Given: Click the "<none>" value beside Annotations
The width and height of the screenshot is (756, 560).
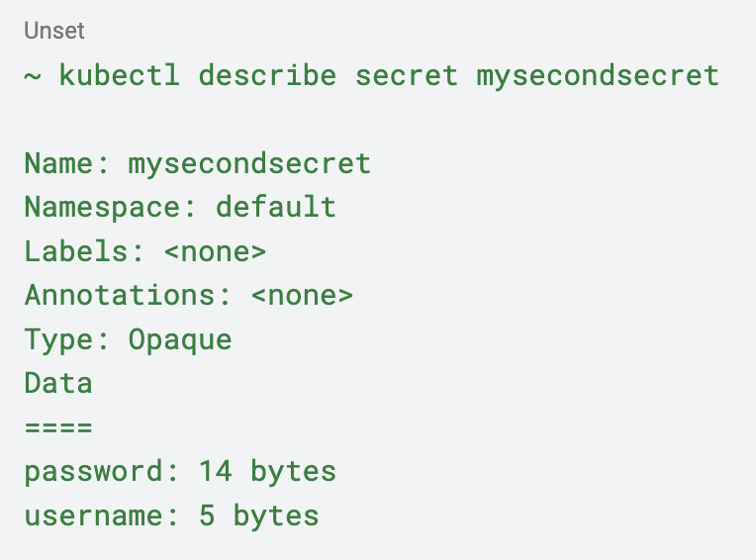Looking at the screenshot, I should tap(302, 295).
